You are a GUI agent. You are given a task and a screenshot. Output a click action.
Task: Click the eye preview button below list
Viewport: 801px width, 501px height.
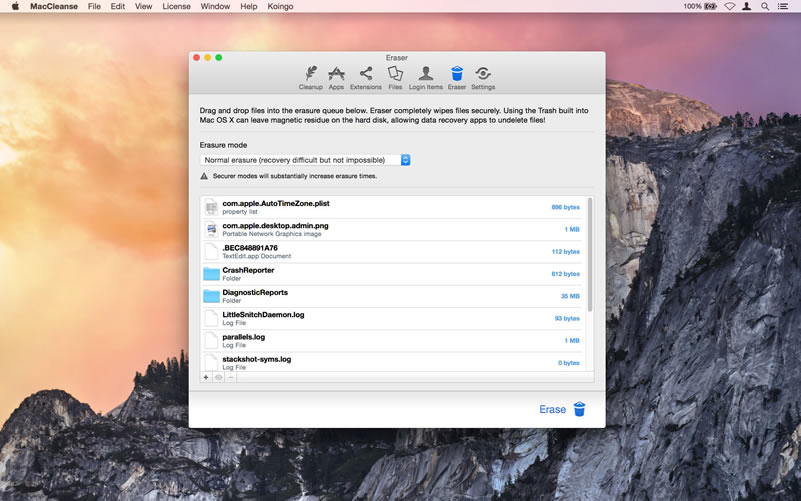tap(218, 377)
